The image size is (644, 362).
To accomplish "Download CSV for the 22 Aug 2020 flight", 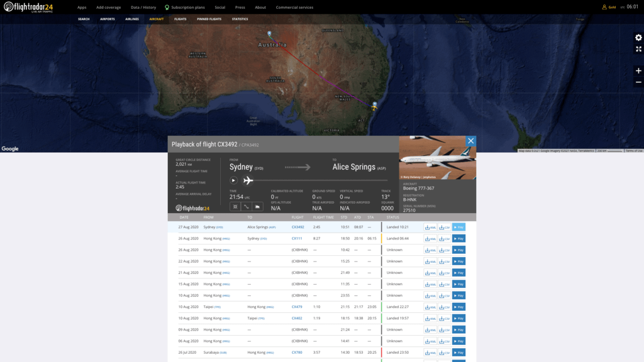I will [444, 261].
